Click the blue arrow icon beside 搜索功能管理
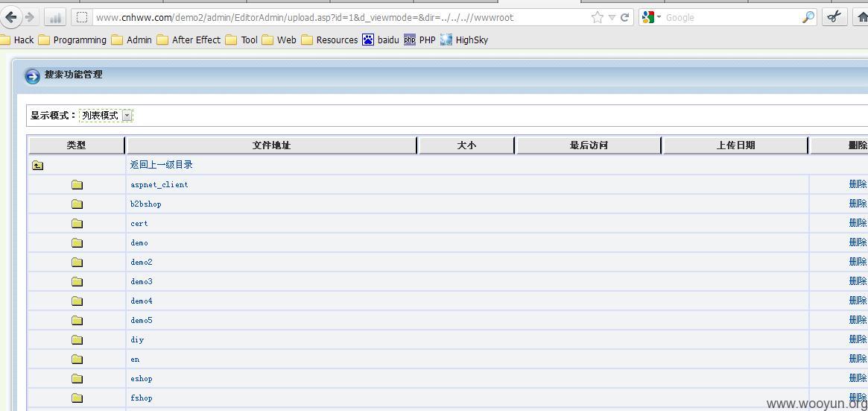The width and height of the screenshot is (868, 411). point(33,76)
